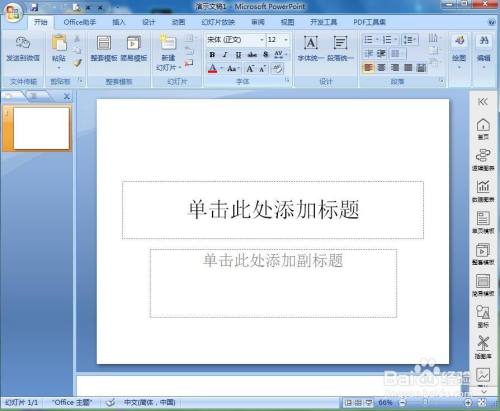Select Center paragraph alignment
Viewport: 500px width, 411px height.
381,68
